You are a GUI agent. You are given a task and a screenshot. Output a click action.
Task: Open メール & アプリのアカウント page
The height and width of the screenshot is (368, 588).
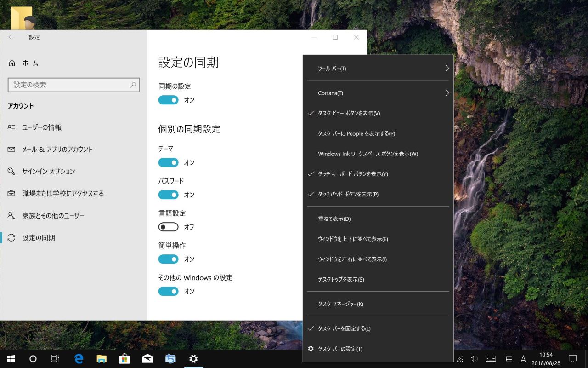pyautogui.click(x=73, y=149)
